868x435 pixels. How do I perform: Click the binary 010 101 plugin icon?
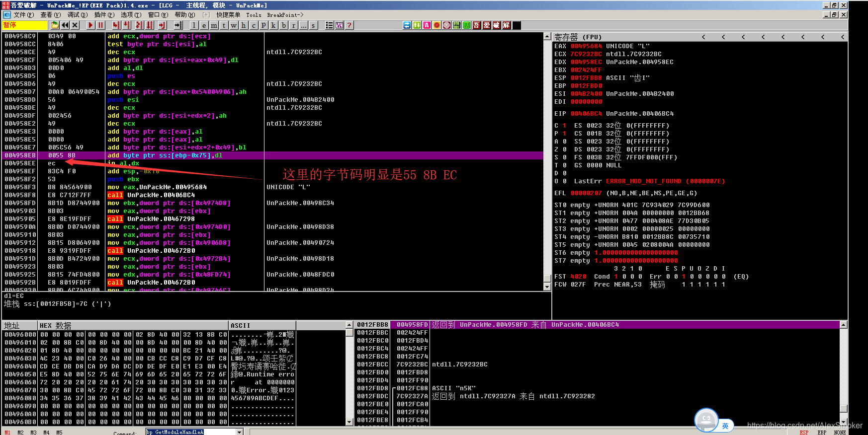(x=456, y=25)
